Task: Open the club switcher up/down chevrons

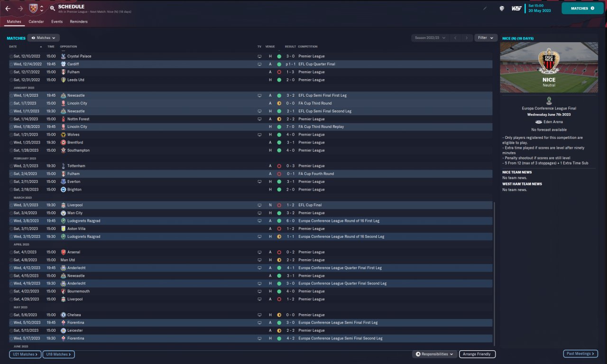Action: (x=42, y=9)
